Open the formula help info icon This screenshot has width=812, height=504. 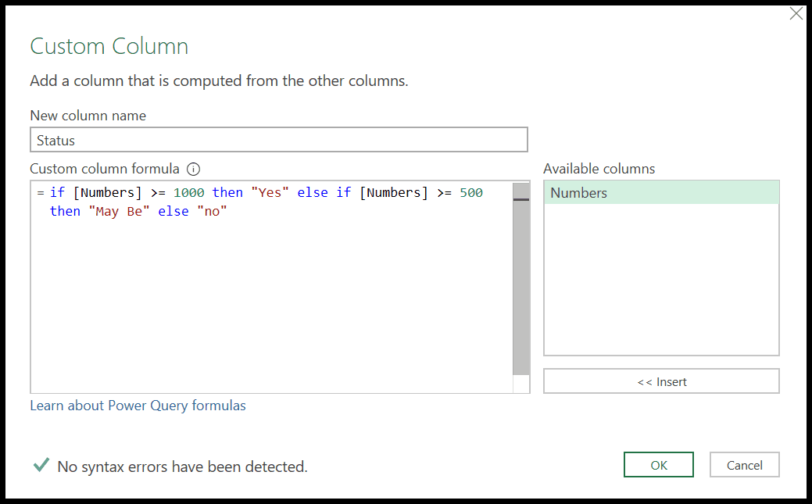coord(192,169)
